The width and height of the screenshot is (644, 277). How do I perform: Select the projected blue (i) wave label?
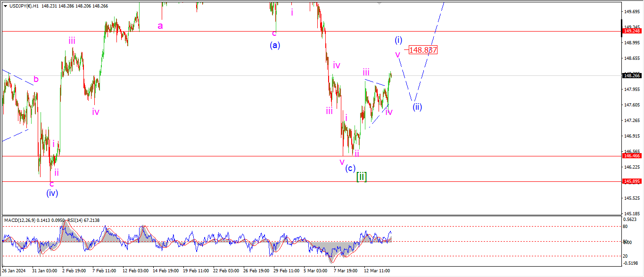coord(398,40)
